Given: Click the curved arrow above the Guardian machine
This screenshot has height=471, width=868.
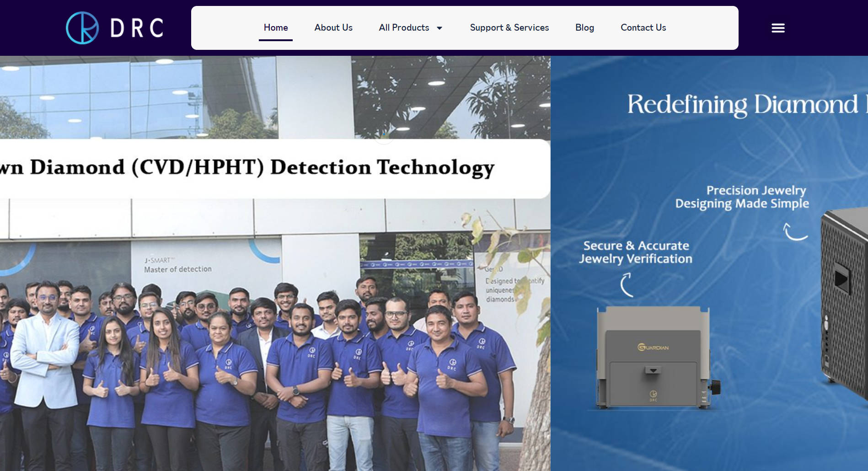Looking at the screenshot, I should pos(627,285).
